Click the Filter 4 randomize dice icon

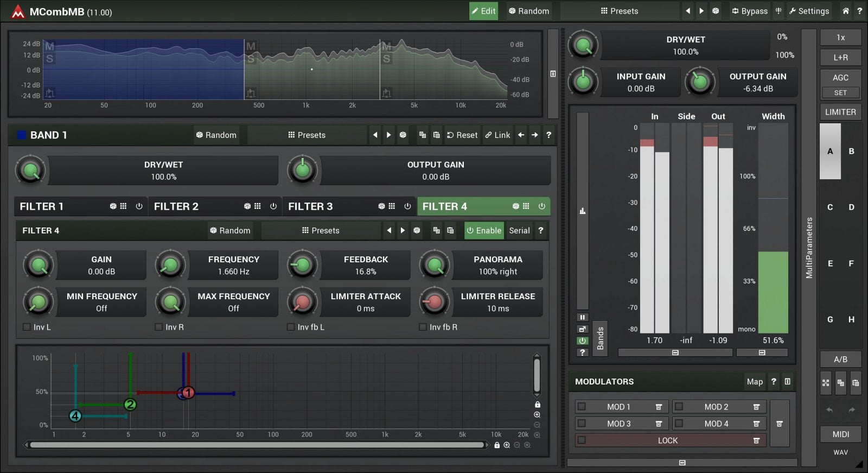515,206
